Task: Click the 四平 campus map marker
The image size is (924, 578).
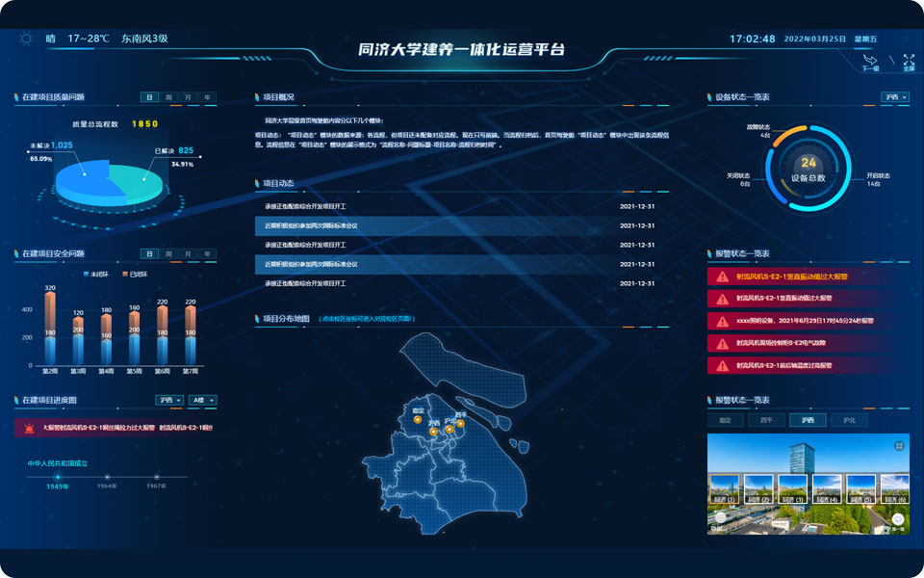Action: (x=460, y=424)
